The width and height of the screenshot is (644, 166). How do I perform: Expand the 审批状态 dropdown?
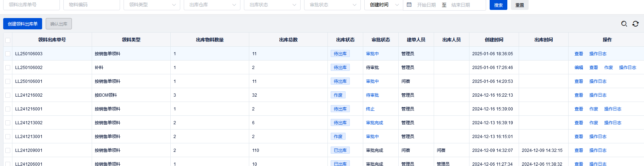pyautogui.click(x=332, y=5)
